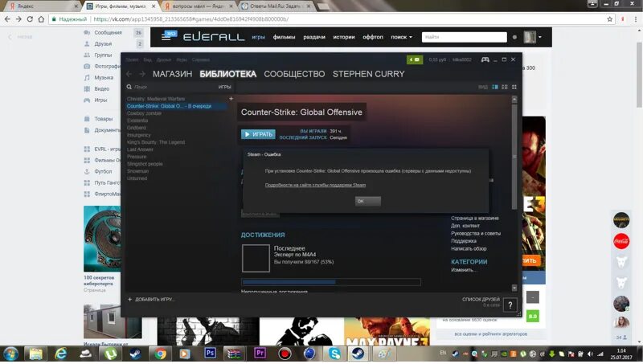Open Coca-Cola avatar in VK chat sidebar
The image size is (643, 364).
click(621, 241)
